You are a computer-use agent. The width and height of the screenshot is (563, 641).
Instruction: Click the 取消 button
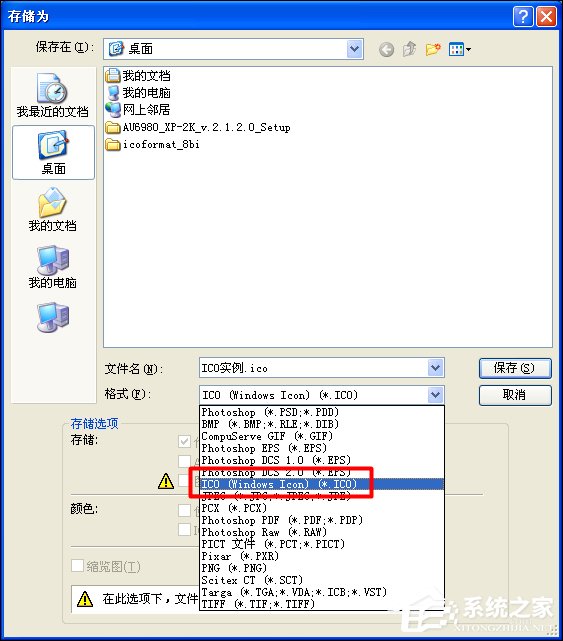click(515, 395)
